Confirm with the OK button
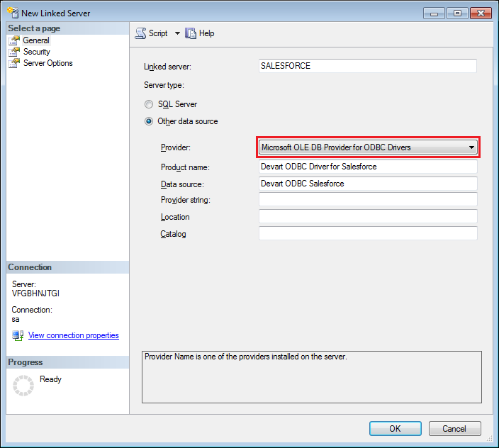The image size is (499, 448). coord(396,429)
